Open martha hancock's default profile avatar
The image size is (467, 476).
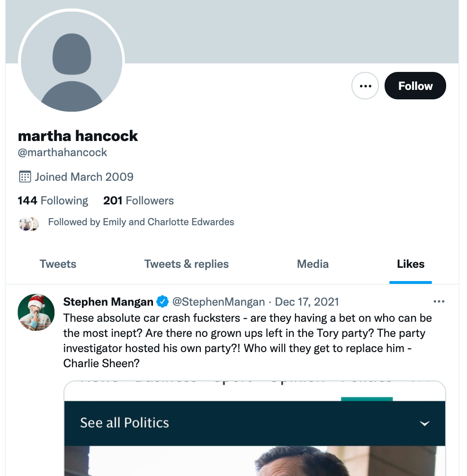[x=72, y=62]
